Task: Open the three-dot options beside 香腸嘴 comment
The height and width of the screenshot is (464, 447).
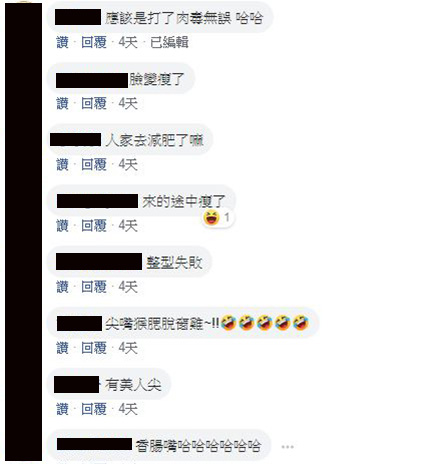Action: point(287,447)
